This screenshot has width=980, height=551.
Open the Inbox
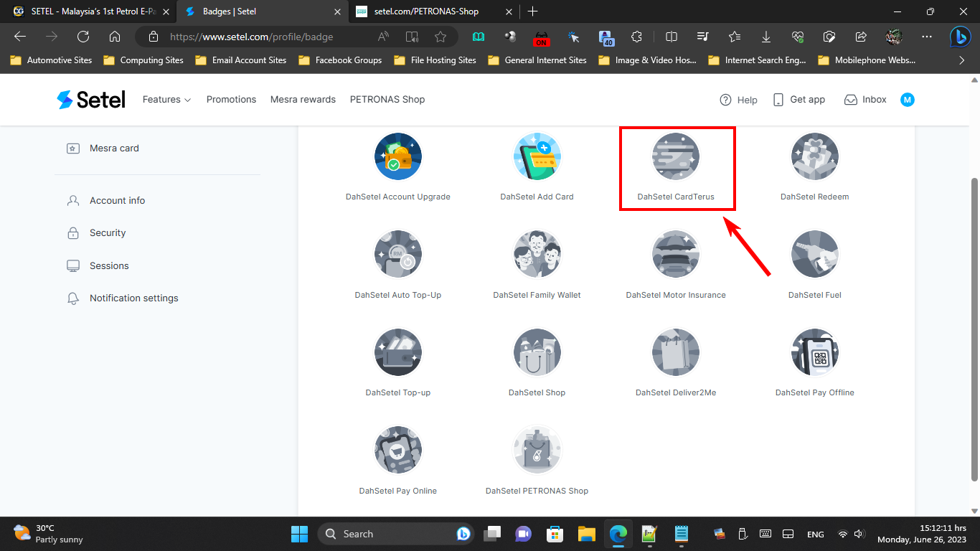(x=865, y=100)
